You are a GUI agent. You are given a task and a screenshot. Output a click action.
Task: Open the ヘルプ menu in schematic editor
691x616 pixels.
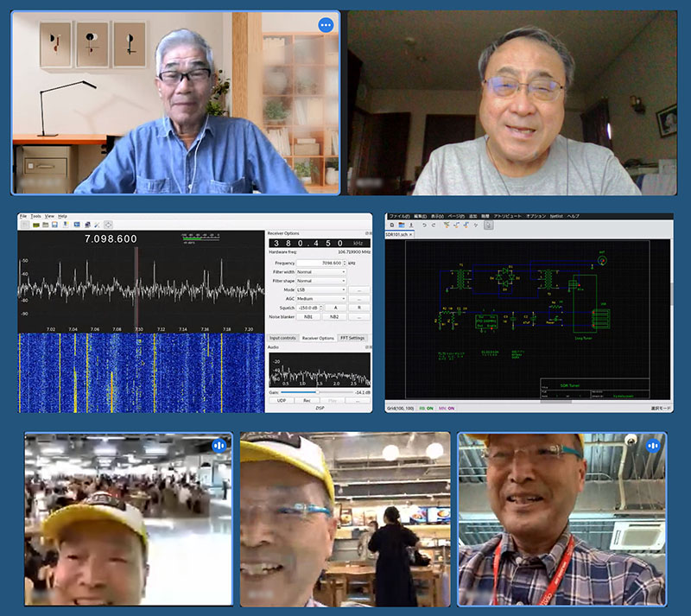coord(573,216)
